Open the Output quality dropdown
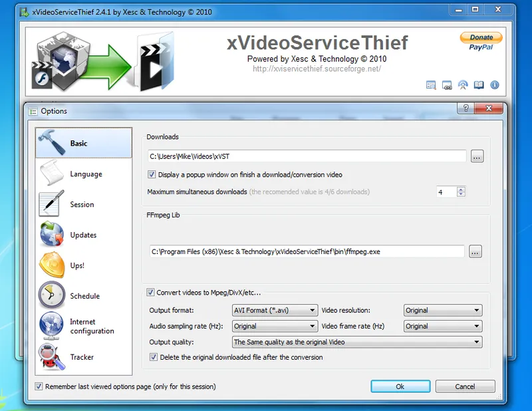The width and height of the screenshot is (532, 411). [356, 342]
